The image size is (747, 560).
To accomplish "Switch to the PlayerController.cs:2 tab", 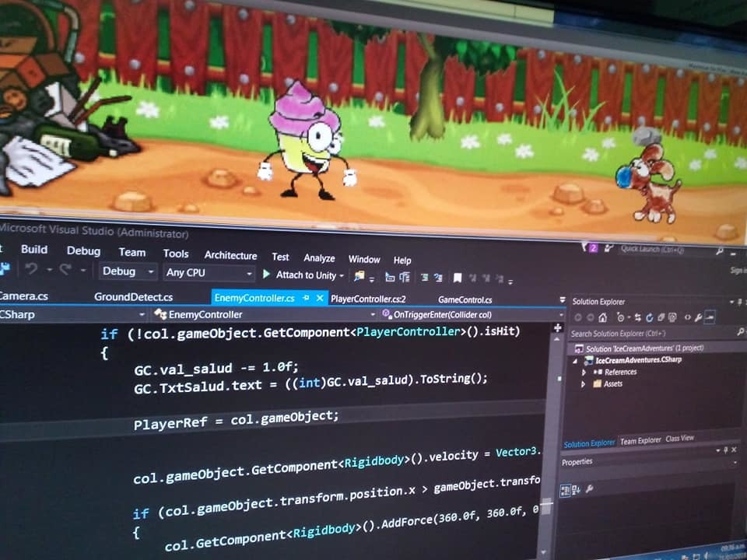I will point(368,299).
